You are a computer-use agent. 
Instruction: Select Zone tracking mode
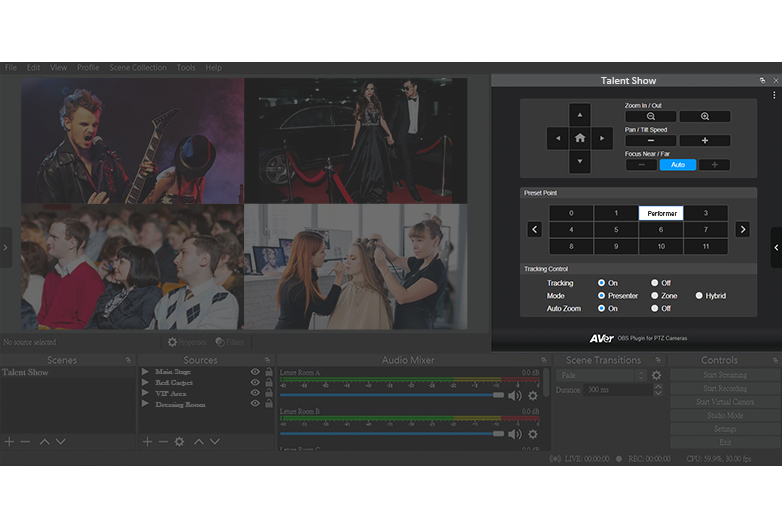655,296
